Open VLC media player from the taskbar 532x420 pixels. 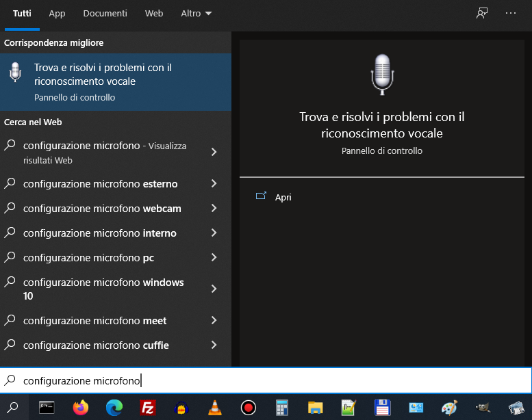(x=215, y=408)
